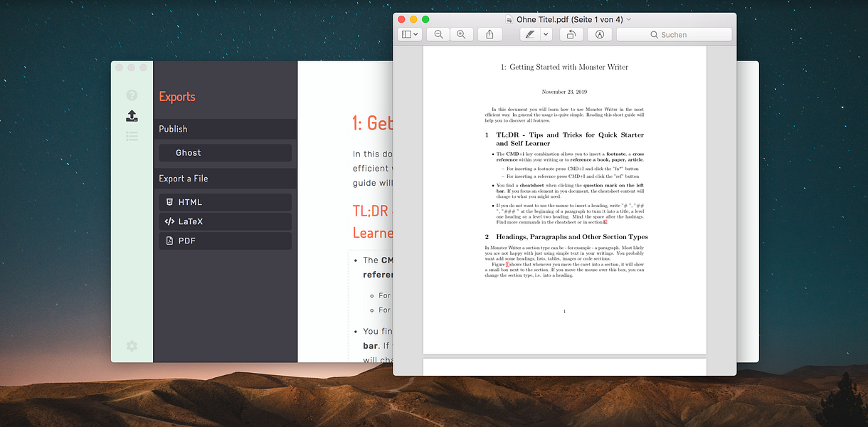Viewport: 868px width, 427px height.
Task: Share the PDF using the share icon
Action: pos(489,34)
